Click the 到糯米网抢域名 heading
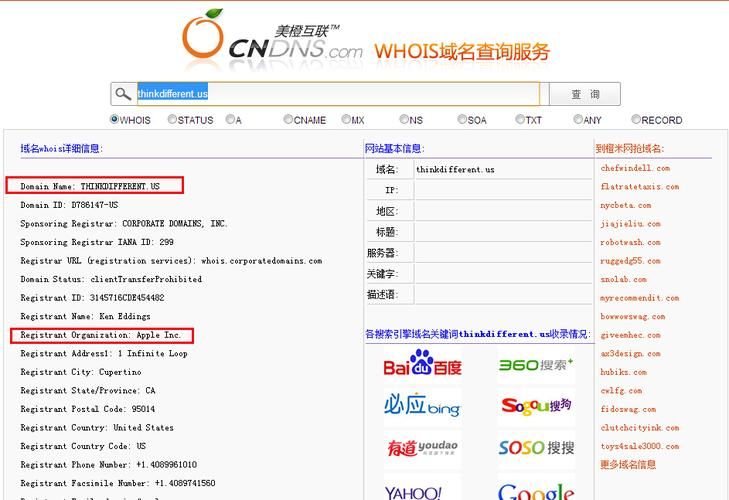Image resolution: width=729 pixels, height=500 pixels. tap(630, 148)
